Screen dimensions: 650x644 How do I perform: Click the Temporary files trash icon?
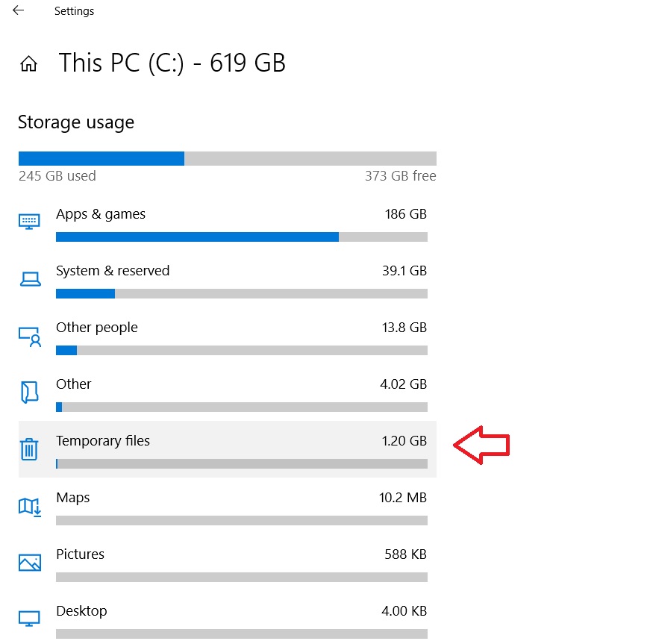29,449
